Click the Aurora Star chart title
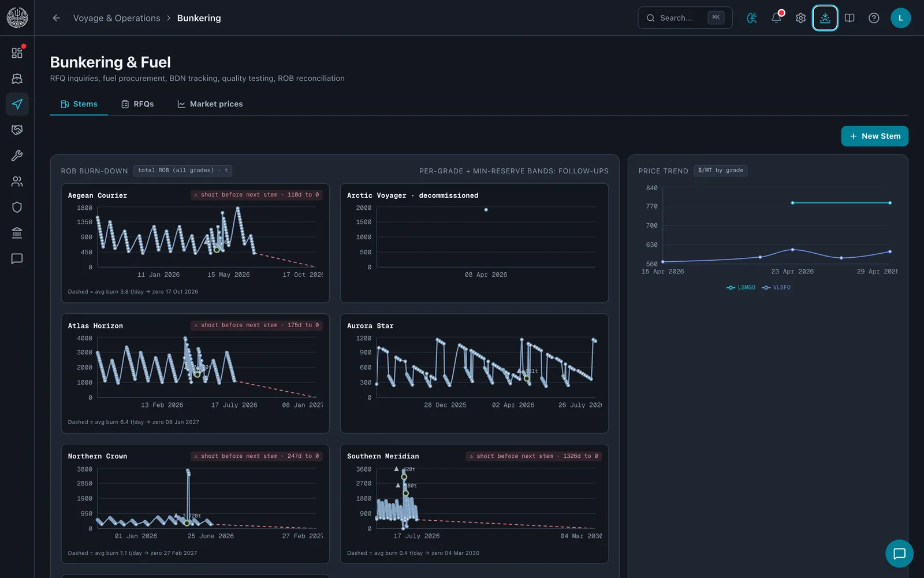 (370, 326)
